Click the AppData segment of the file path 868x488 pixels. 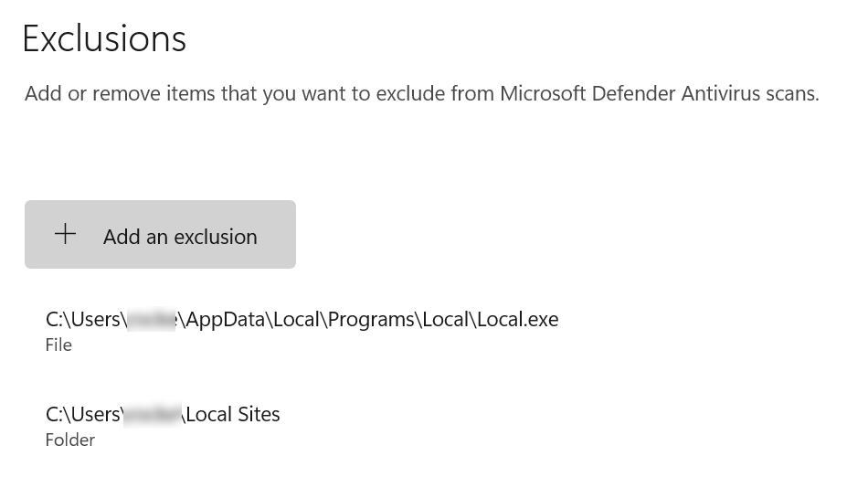(x=225, y=320)
